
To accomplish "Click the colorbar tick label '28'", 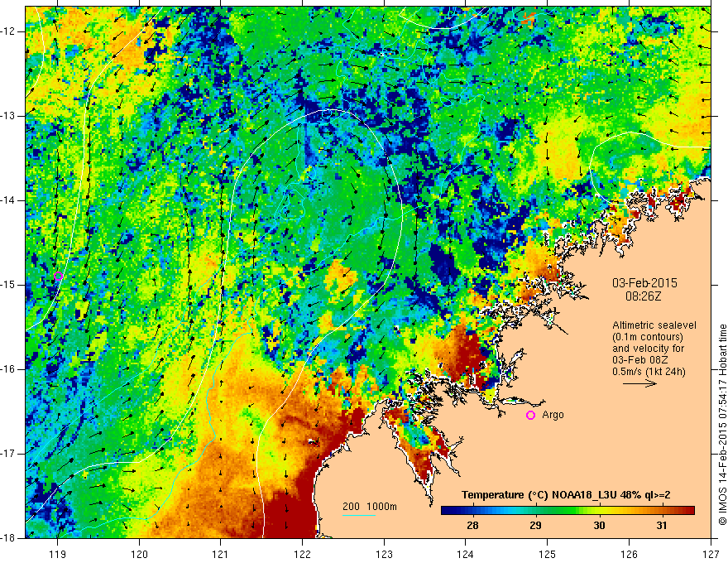I will (x=472, y=526).
